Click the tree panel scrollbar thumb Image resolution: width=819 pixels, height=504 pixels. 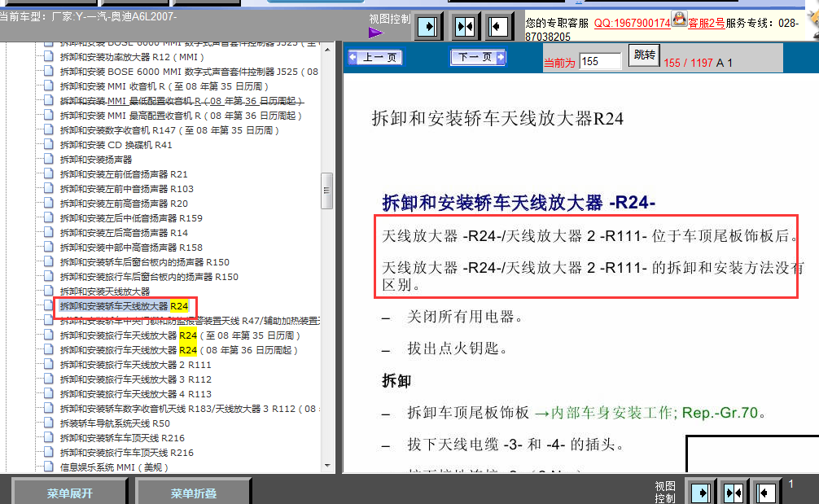coord(327,191)
